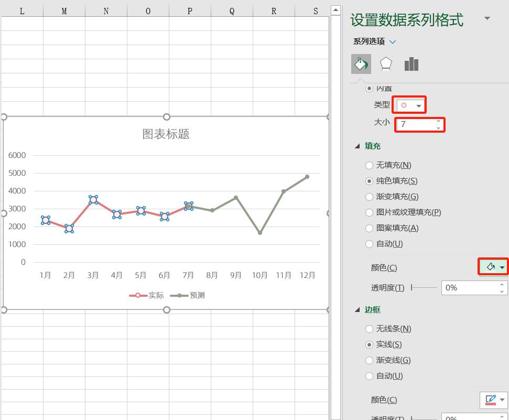Open the fill color paint bucket picker

click(493, 267)
